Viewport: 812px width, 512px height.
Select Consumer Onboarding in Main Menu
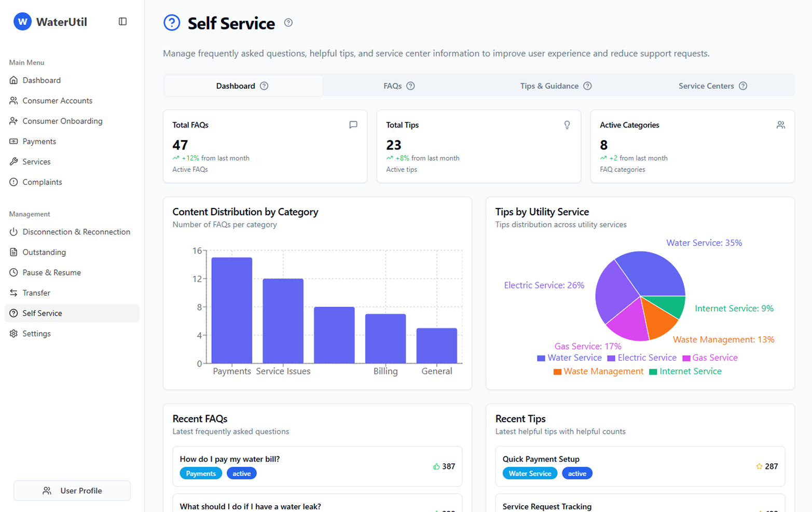pos(62,121)
